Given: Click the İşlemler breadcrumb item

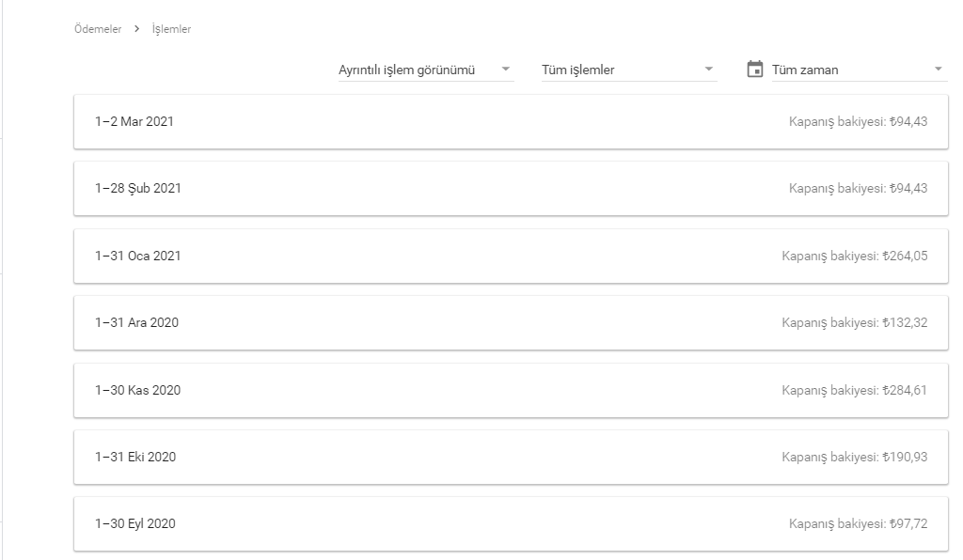Looking at the screenshot, I should [171, 29].
